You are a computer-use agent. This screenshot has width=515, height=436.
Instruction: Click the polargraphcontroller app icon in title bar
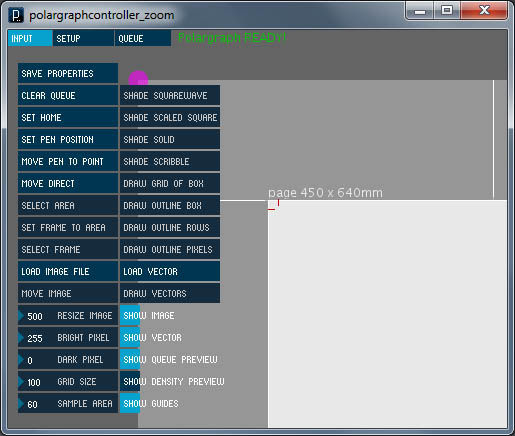tap(16, 15)
